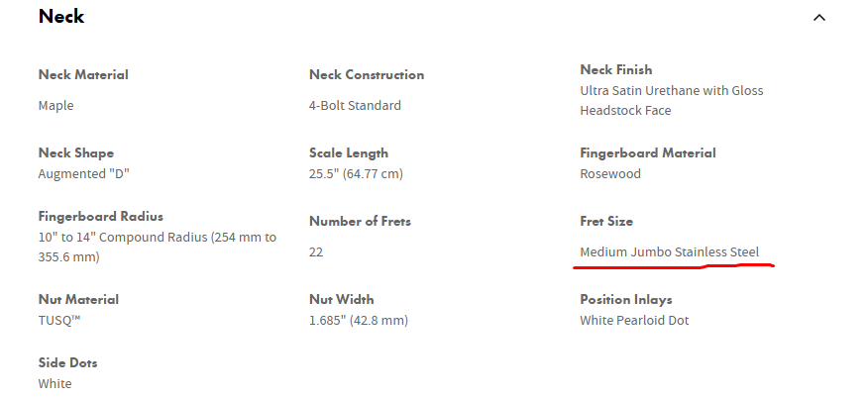The image size is (868, 399).
Task: Click the Neck Finish label
Action: [616, 69]
